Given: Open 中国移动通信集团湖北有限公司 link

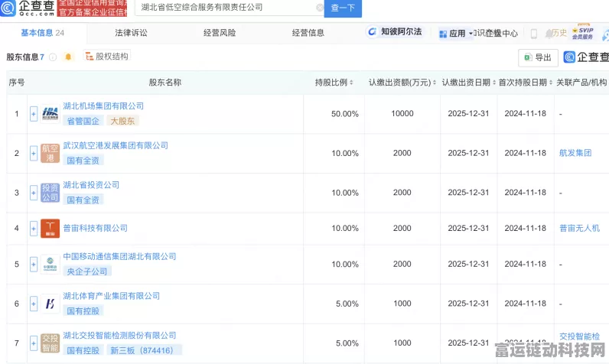Looking at the screenshot, I should coord(119,256).
